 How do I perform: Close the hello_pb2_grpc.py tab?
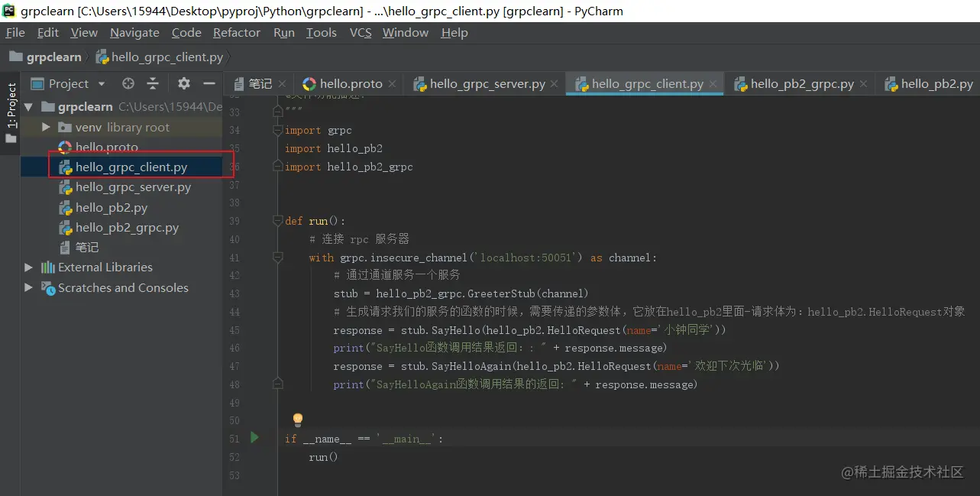tap(864, 84)
